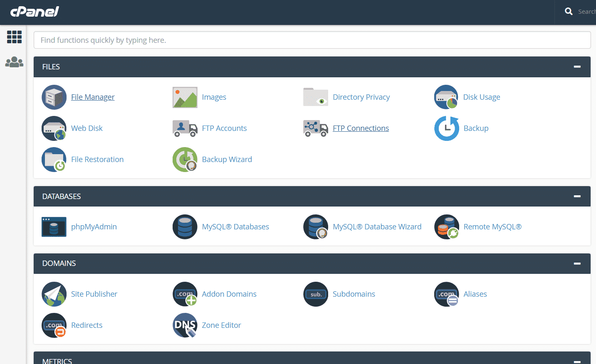The height and width of the screenshot is (364, 596).
Task: Click the Remote MySQL icon
Action: point(447,227)
